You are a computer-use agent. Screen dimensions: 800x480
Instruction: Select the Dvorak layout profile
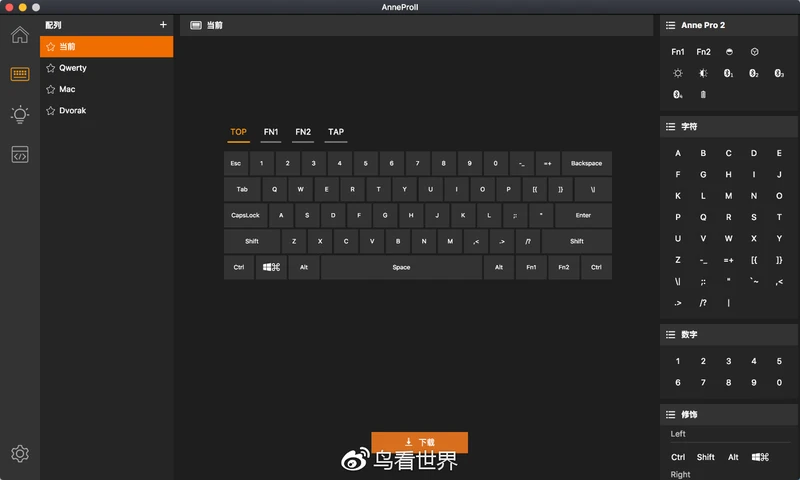tap(107, 111)
